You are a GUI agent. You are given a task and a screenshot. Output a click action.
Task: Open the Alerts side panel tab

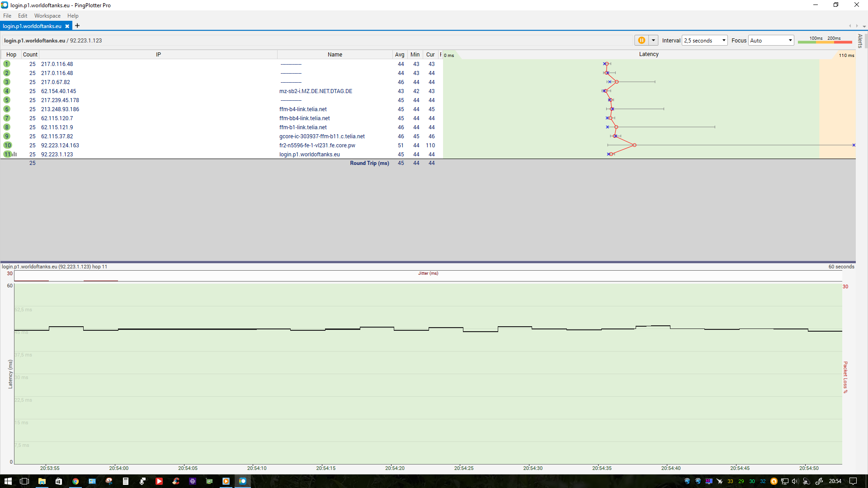pos(860,41)
